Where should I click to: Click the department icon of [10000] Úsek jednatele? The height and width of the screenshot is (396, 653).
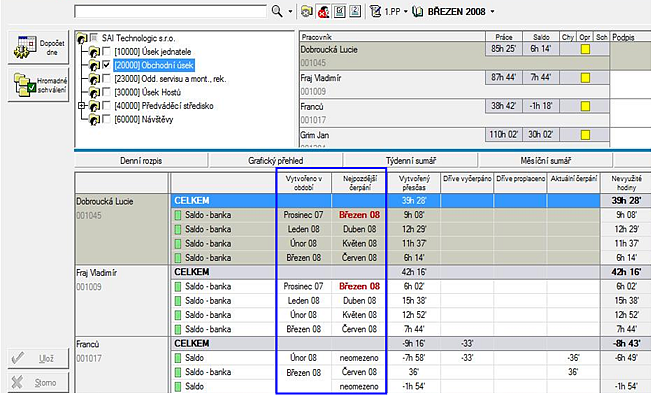pyautogui.click(x=94, y=52)
